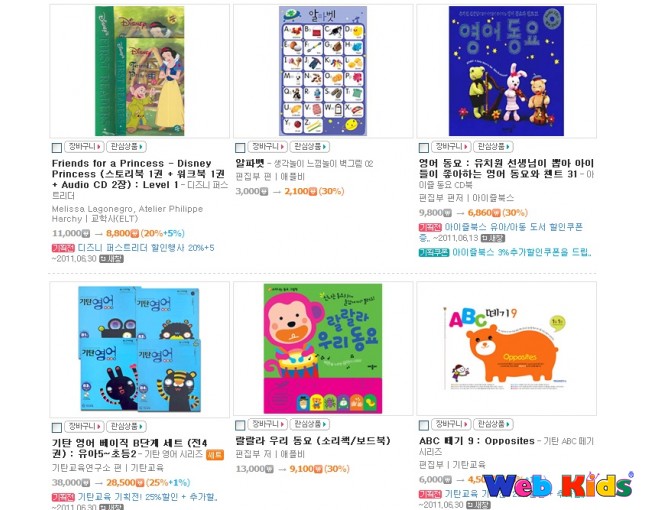Click the 기획전 badge under 영어 동요
Screen dimensions: 650x510
pos(430,227)
